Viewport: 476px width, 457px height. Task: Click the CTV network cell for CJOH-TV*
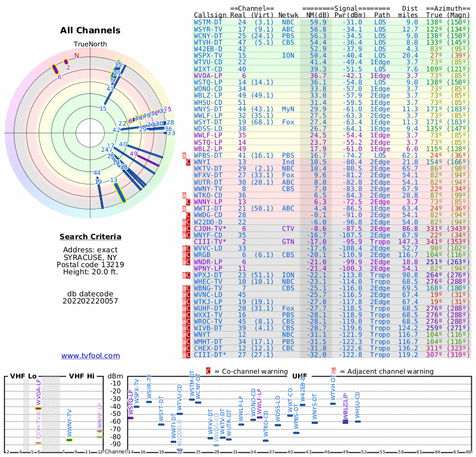(x=288, y=228)
